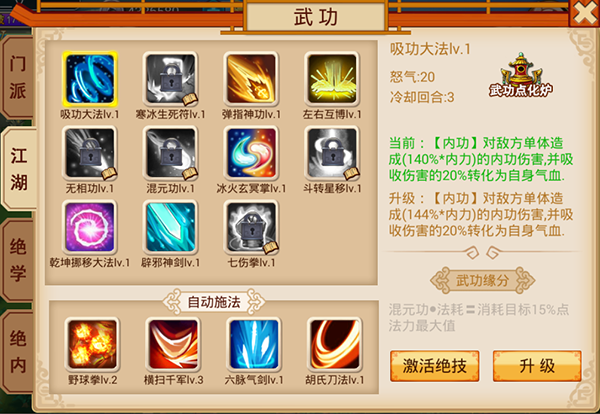Choose the 乾坤挪移大法 skill icon
Image resolution: width=600 pixels, height=414 pixels.
click(90, 227)
